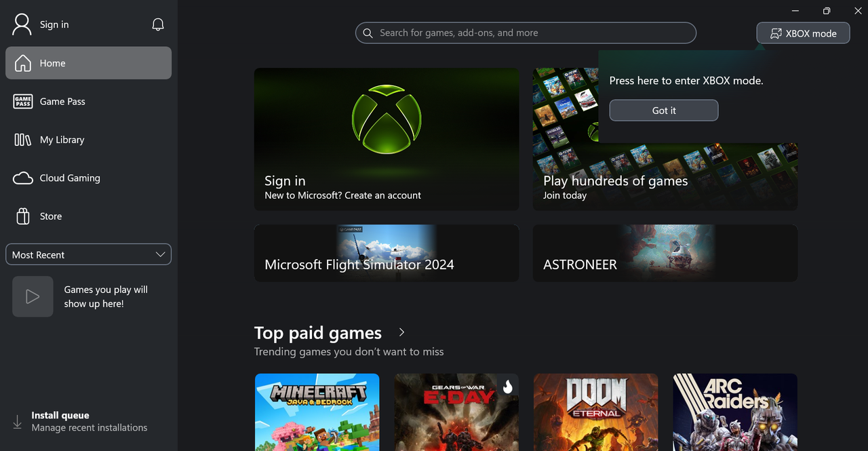Click 'Join today' text on Game Pass card
Viewport: 868px width, 451px height.
coord(565,195)
